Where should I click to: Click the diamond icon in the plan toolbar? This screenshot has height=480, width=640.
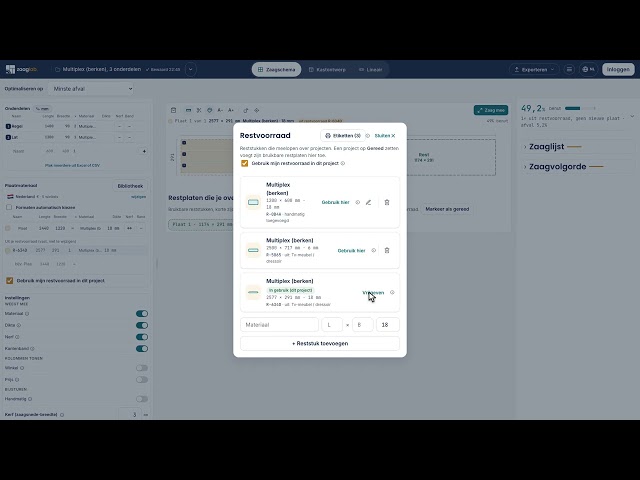point(256,110)
